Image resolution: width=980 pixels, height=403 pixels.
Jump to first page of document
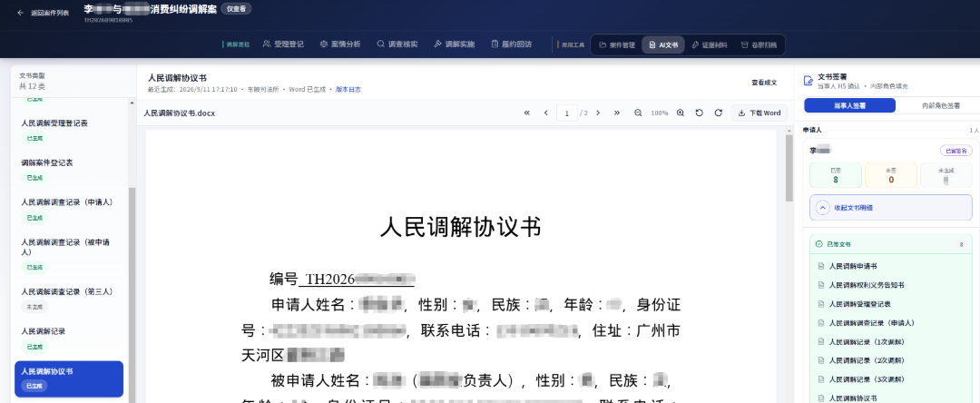(527, 113)
